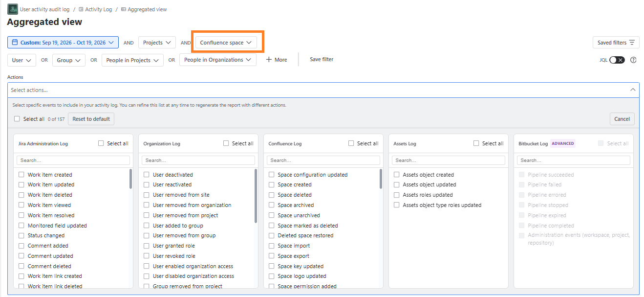The image size is (644, 297).
Task: Click the Organization Log search box
Action: click(x=198, y=160)
